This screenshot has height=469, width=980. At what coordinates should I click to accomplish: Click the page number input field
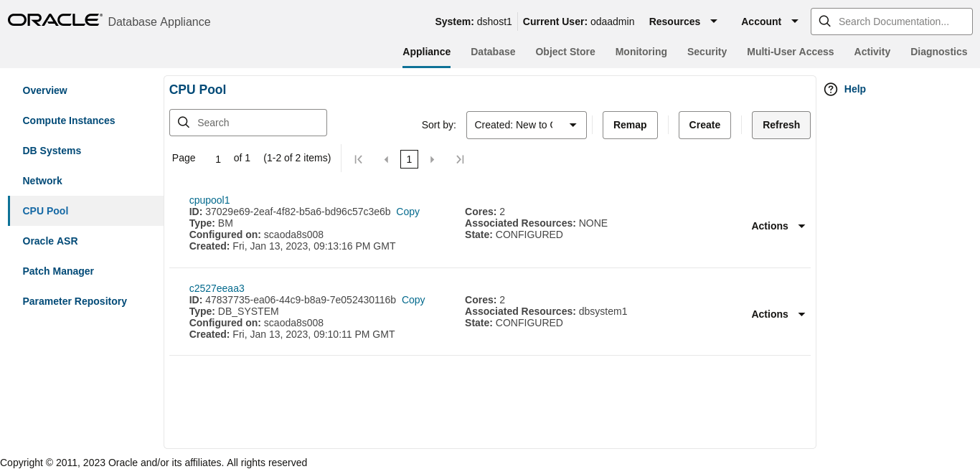click(x=217, y=159)
